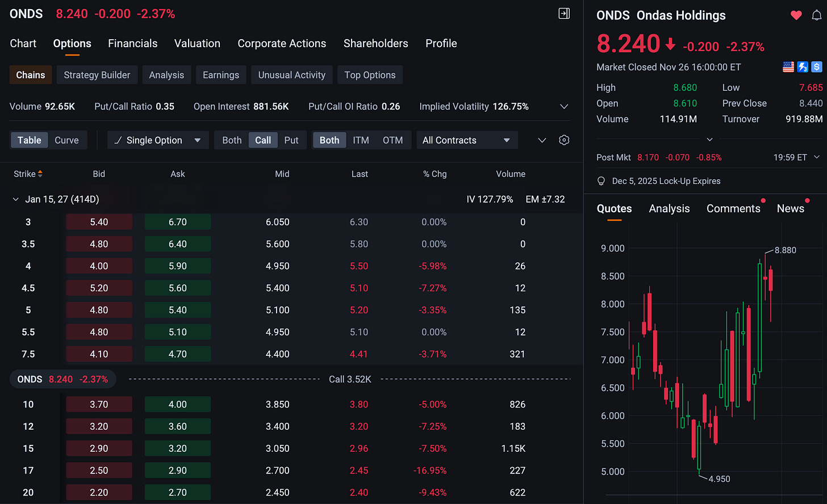Viewport: 827px width, 504px height.
Task: Open the alert bell icon
Action: [x=816, y=15]
